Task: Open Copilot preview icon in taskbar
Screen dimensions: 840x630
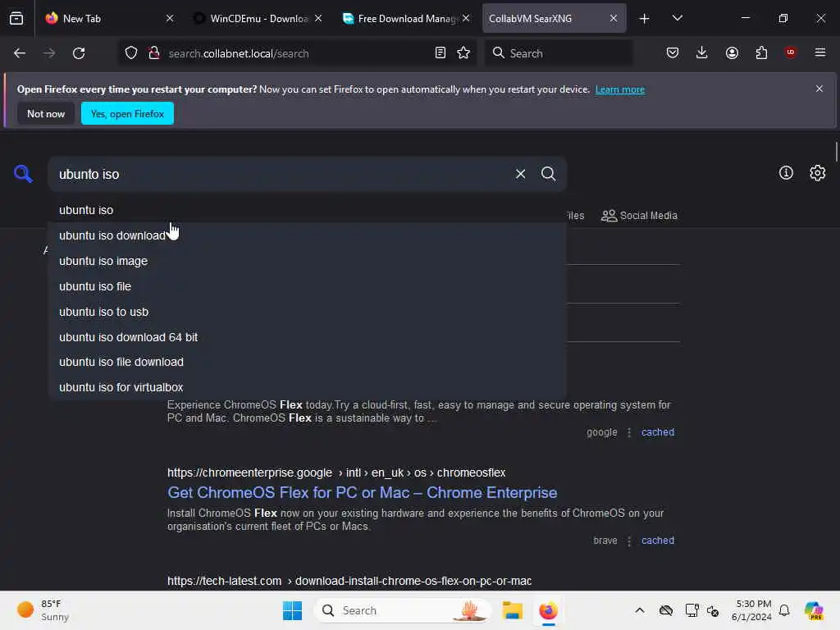Action: click(x=813, y=610)
